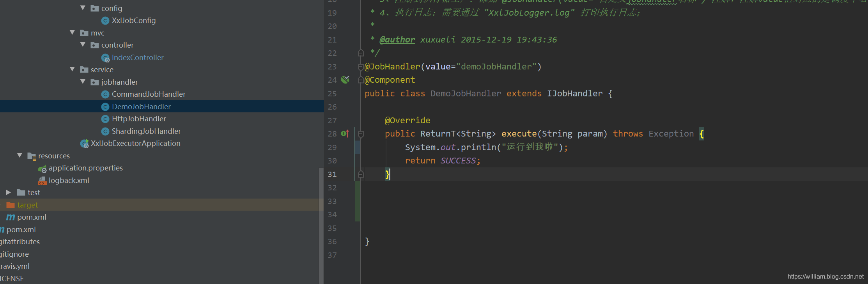The width and height of the screenshot is (868, 284).
Task: Click the service folder icon
Action: 84,69
